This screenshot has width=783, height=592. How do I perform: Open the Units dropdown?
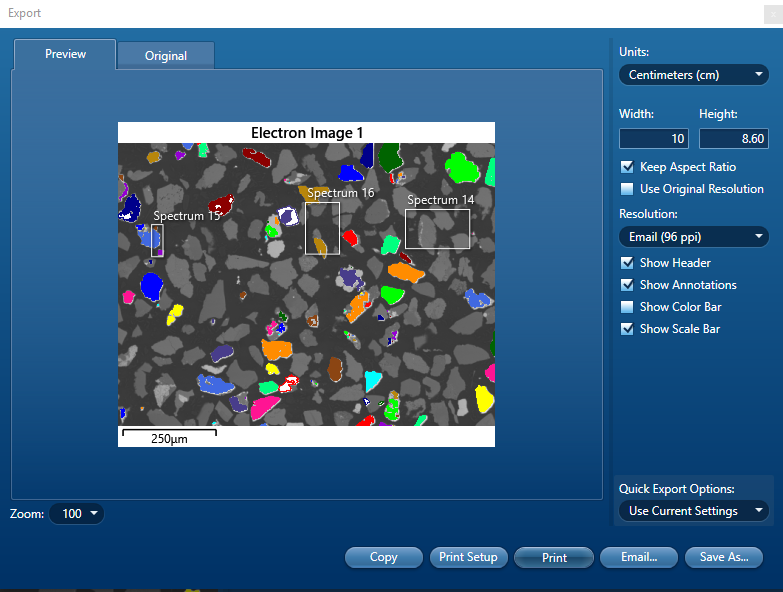click(x=693, y=74)
